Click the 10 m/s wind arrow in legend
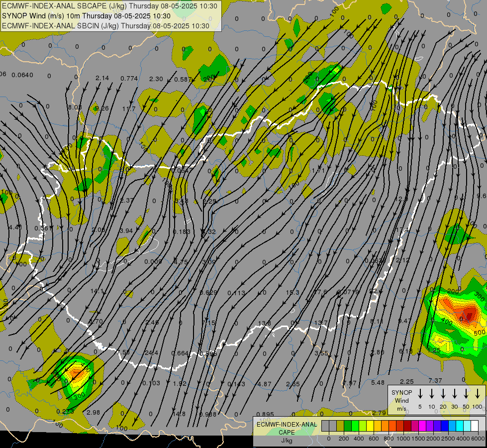Screen dimensions: 487x448 tap(432, 394)
